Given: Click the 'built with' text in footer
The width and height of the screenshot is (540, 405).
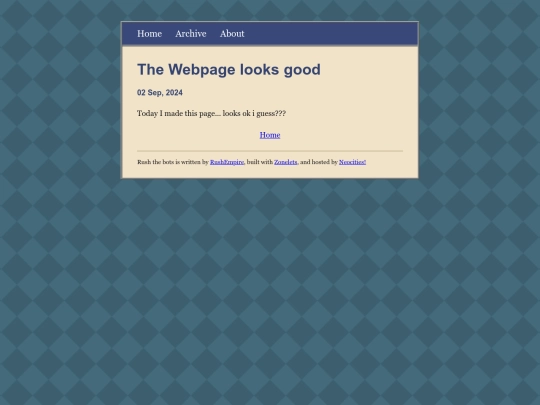Looking at the screenshot, I should [260, 162].
